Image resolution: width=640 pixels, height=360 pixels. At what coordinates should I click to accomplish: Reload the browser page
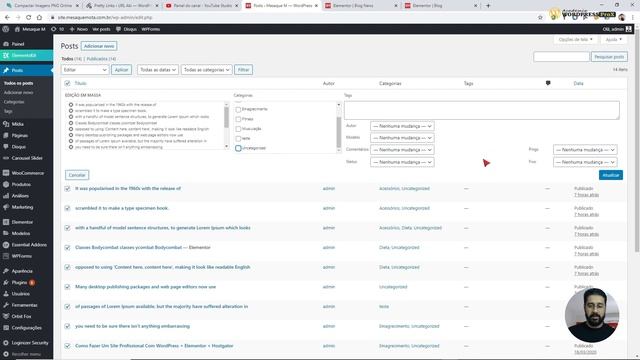pos(28,18)
